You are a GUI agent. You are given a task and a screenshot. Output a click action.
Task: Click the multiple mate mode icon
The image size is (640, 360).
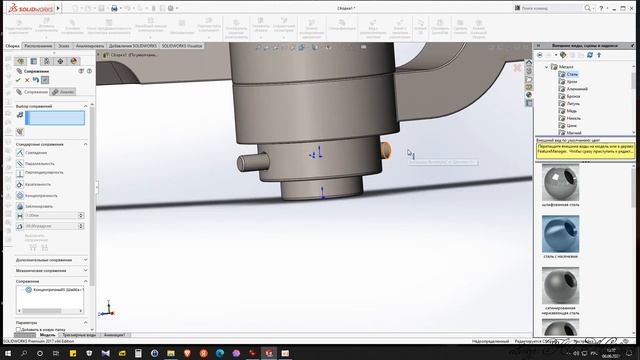20,132
